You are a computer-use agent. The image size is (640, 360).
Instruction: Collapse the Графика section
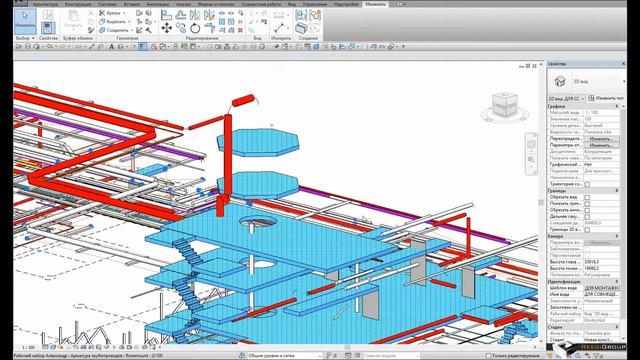(617, 106)
